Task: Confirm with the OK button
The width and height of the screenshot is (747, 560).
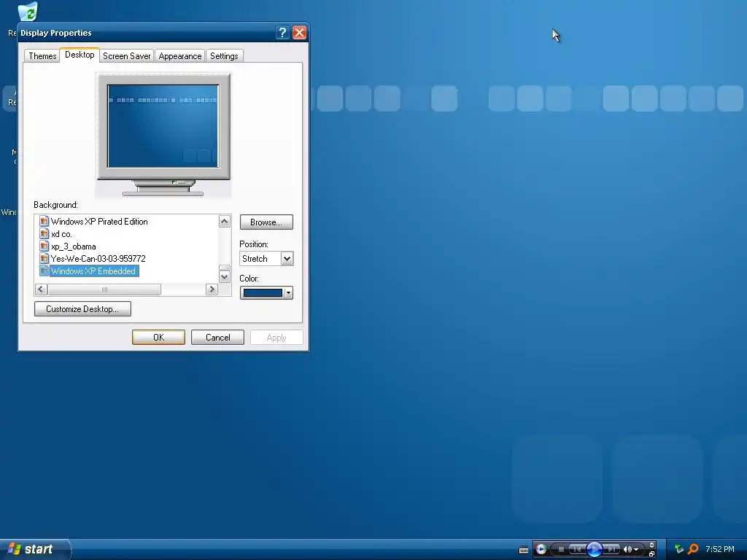Action: (x=158, y=337)
